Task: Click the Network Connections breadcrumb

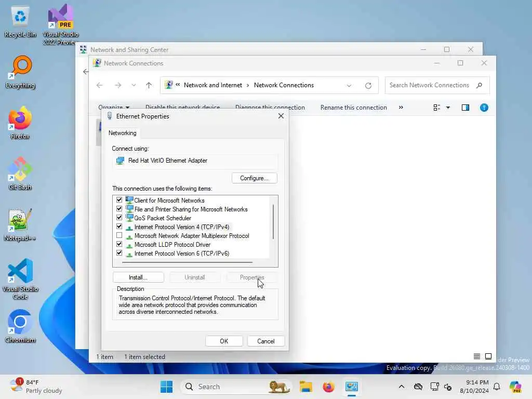Action: tap(284, 85)
